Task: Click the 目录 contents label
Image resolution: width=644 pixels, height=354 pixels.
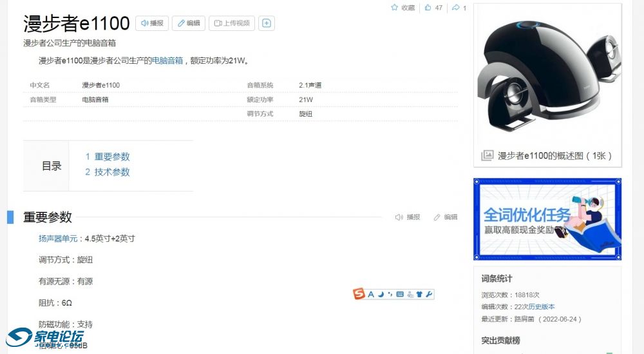Action: [52, 166]
